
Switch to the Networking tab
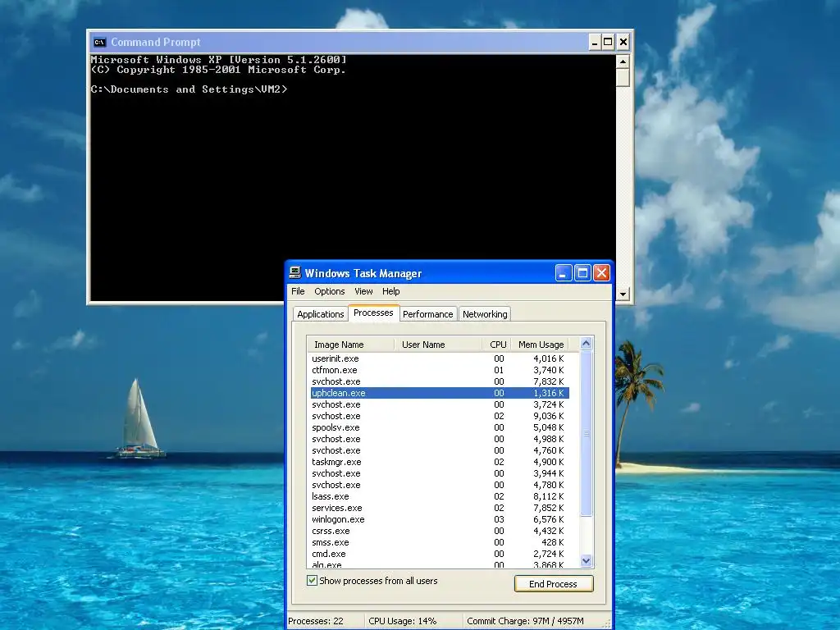click(x=485, y=314)
